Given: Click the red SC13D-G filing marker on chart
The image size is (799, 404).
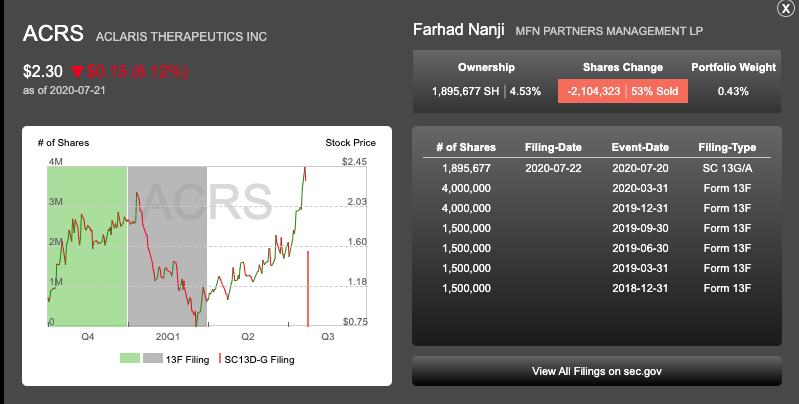Looking at the screenshot, I should [308, 288].
